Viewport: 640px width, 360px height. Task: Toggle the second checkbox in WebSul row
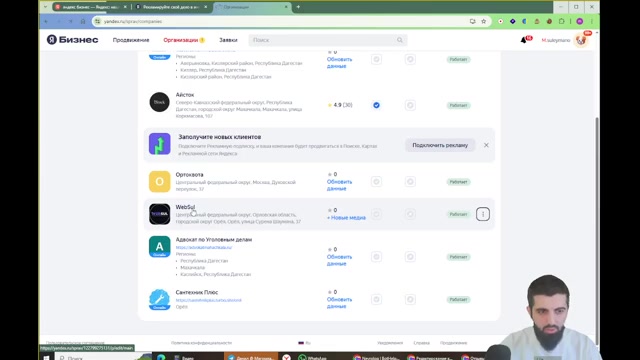pos(410,214)
